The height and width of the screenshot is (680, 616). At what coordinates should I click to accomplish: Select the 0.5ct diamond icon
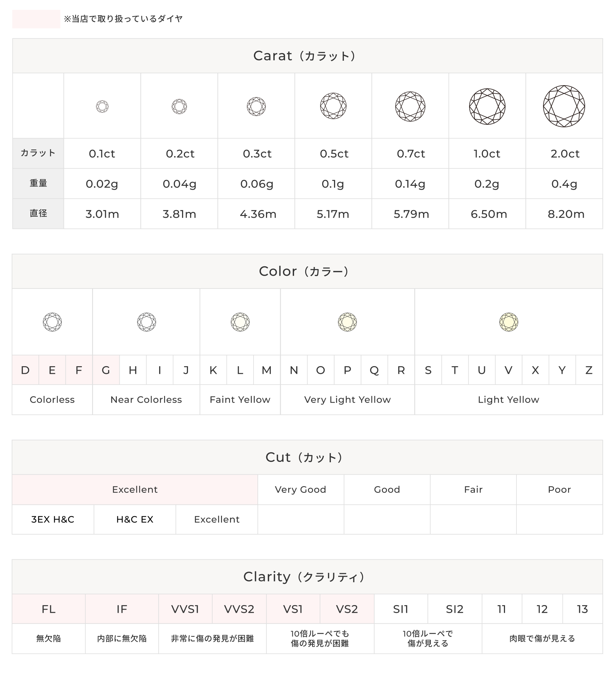(x=333, y=106)
